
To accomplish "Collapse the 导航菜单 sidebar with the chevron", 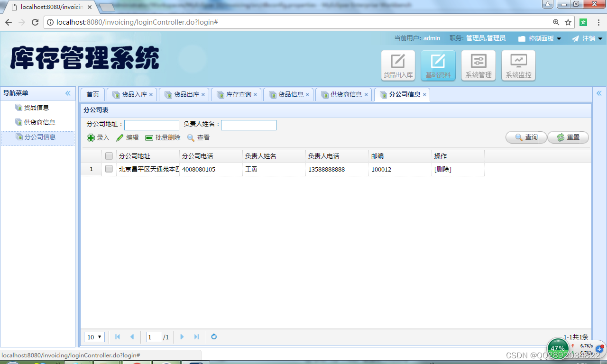I will (68, 93).
